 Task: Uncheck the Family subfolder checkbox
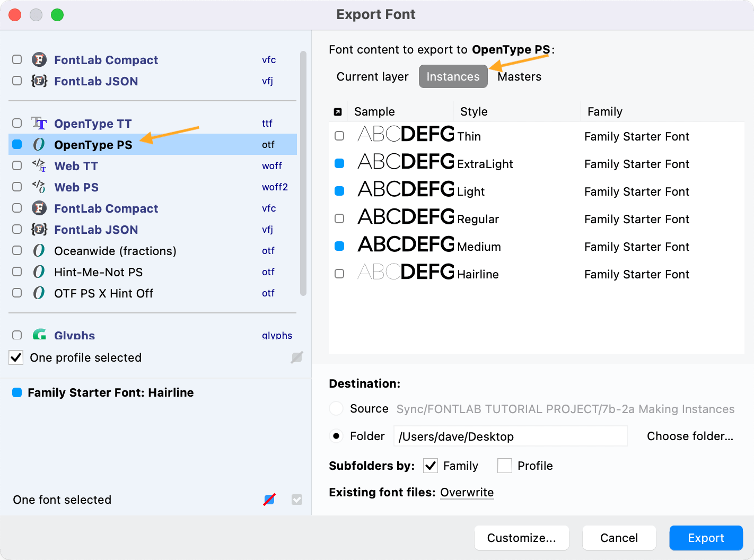431,466
